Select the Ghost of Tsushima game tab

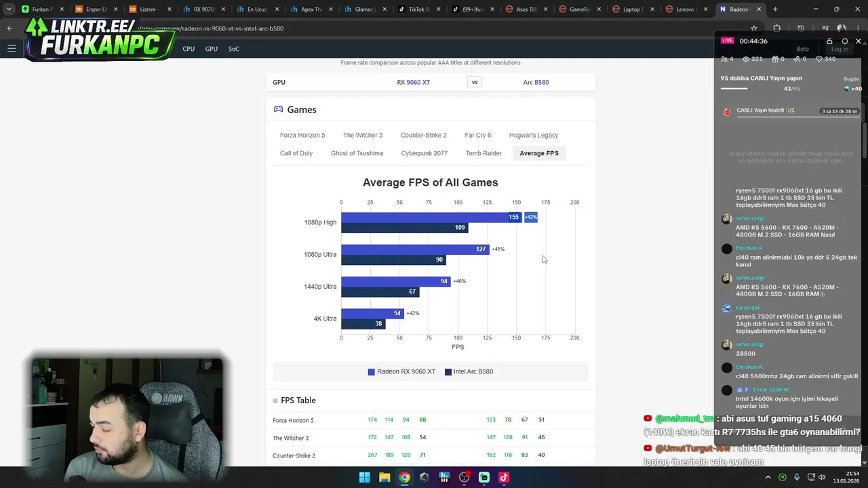(357, 153)
